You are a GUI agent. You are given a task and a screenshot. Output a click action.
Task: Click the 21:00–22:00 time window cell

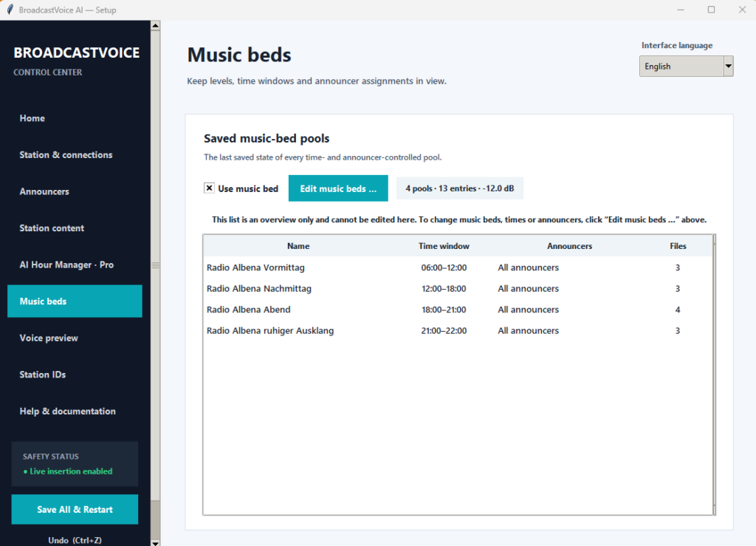pyautogui.click(x=444, y=330)
